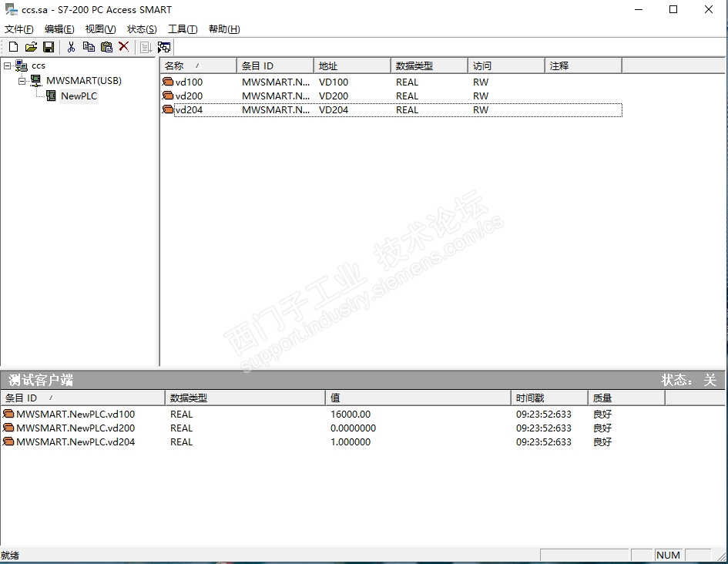Click MWSMART.NewPLC.vd204 entry text

click(x=75, y=442)
